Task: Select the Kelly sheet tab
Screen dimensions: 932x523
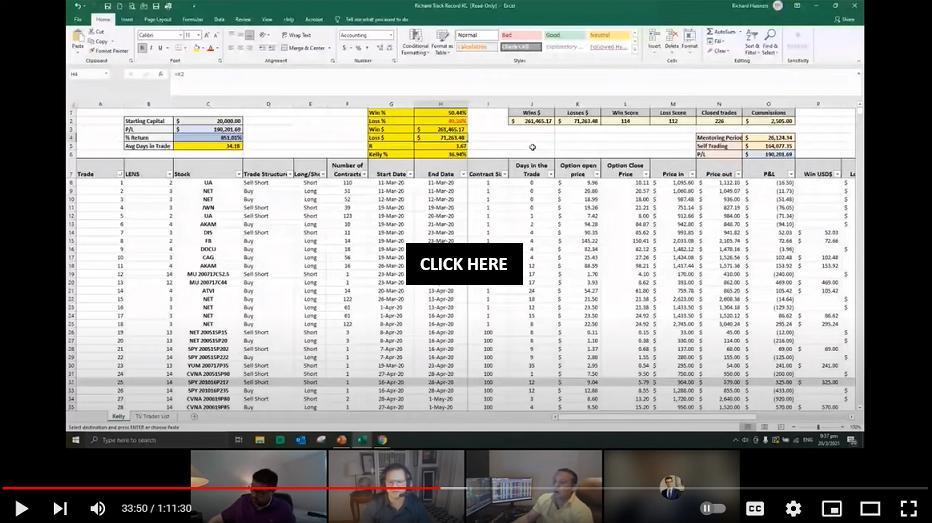Action: pyautogui.click(x=118, y=417)
